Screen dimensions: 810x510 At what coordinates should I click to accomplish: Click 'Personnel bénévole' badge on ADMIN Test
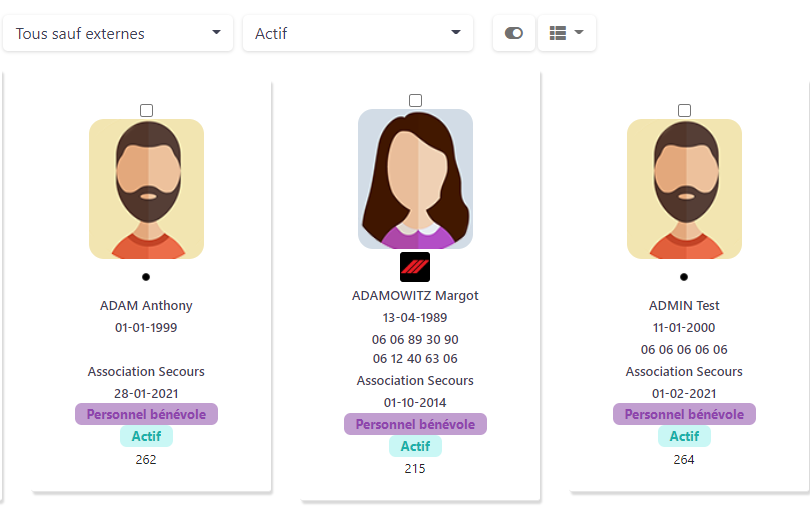[x=684, y=414]
